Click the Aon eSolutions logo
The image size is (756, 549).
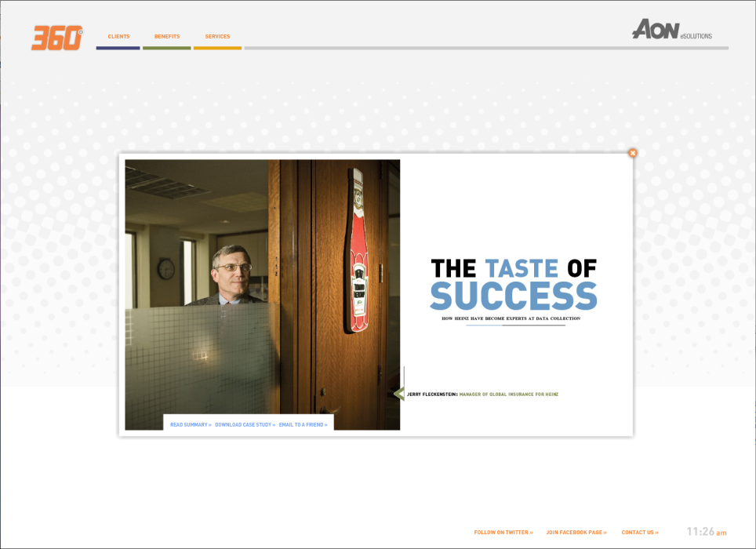coord(671,30)
